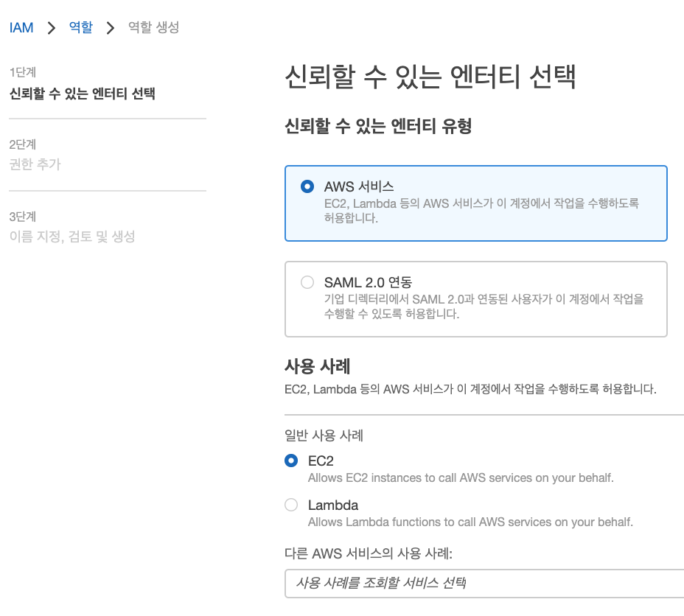Click step 3 이름 지정, 검토 및 생성
This screenshot has width=684, height=616.
click(72, 237)
